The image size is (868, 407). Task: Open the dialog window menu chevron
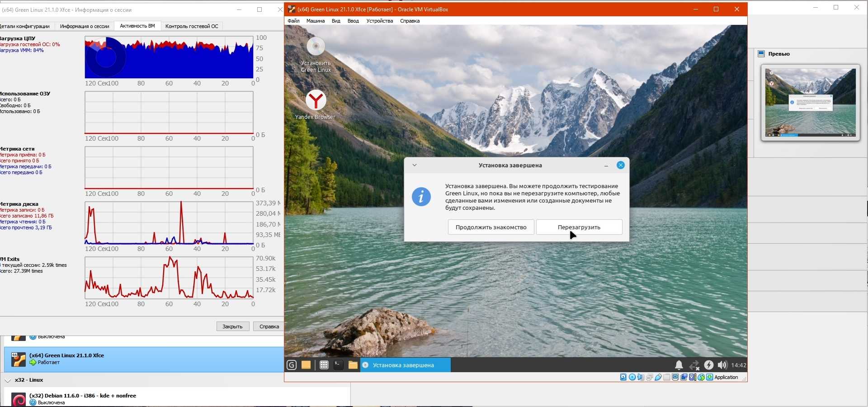[414, 165]
